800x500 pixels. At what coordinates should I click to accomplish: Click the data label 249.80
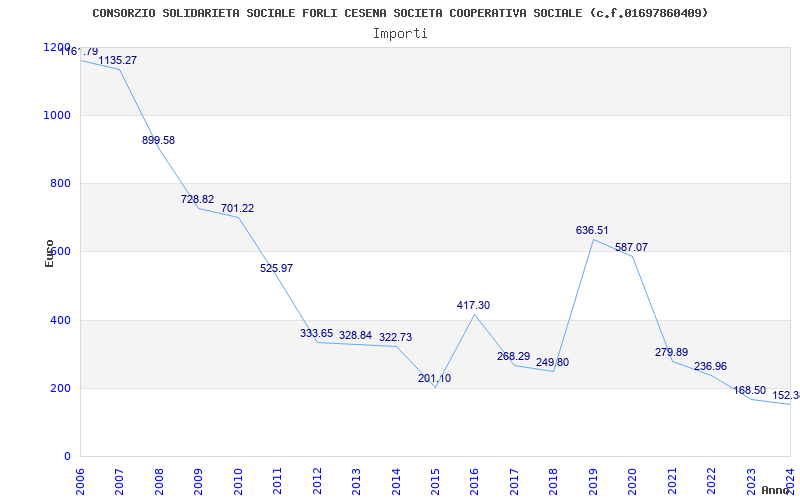click(x=553, y=362)
